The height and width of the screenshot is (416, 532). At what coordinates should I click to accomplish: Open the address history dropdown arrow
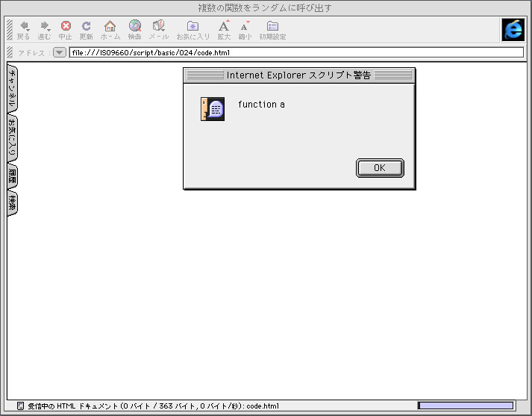pyautogui.click(x=60, y=52)
